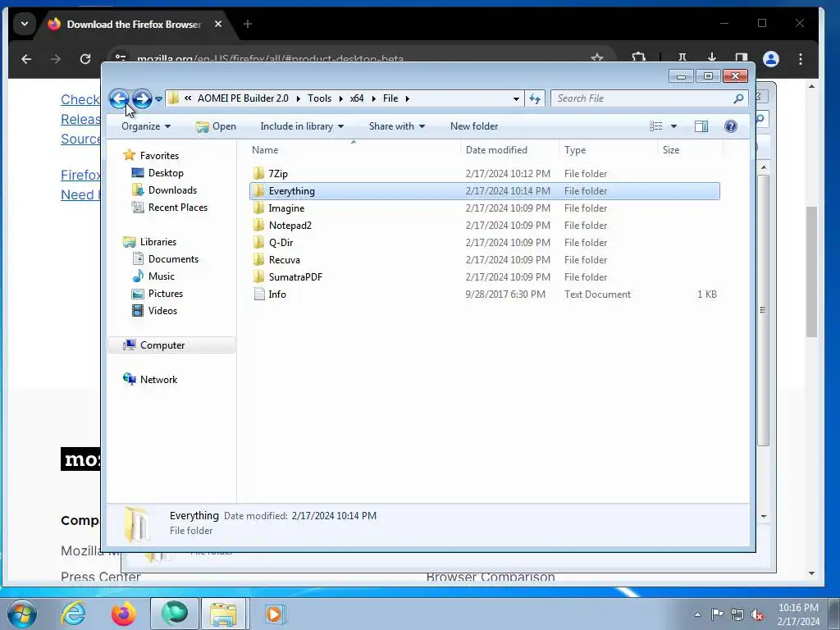The width and height of the screenshot is (840, 630).
Task: Click the File breadcrumb segment
Action: coord(390,98)
